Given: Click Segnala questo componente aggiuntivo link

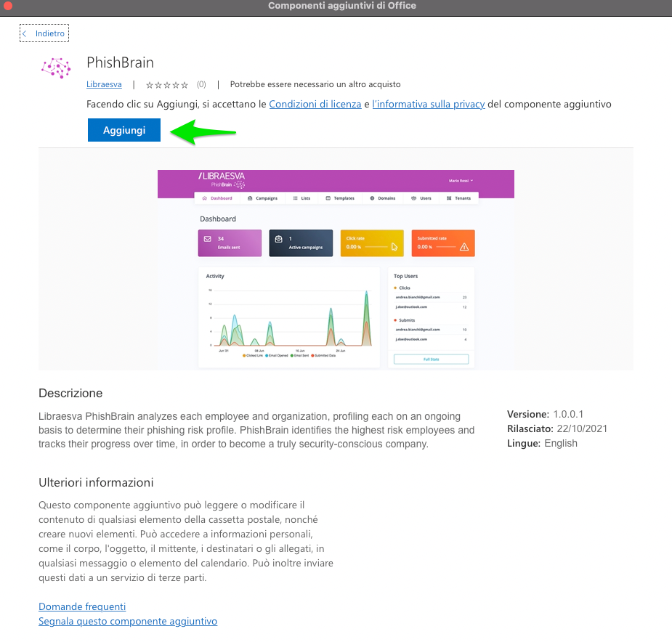Looking at the screenshot, I should tap(128, 621).
